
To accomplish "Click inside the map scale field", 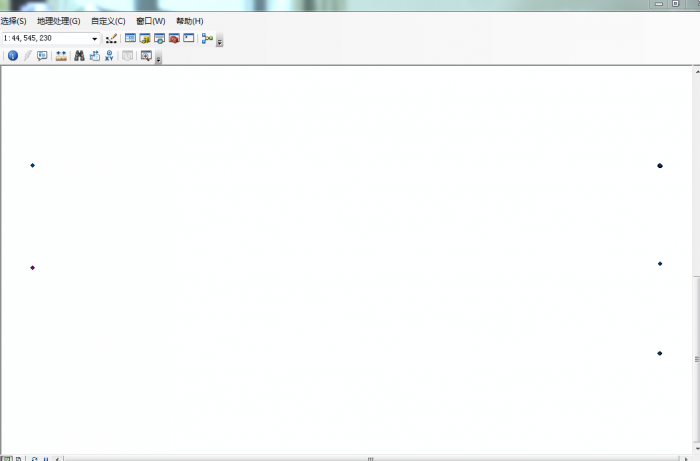I will coord(45,39).
